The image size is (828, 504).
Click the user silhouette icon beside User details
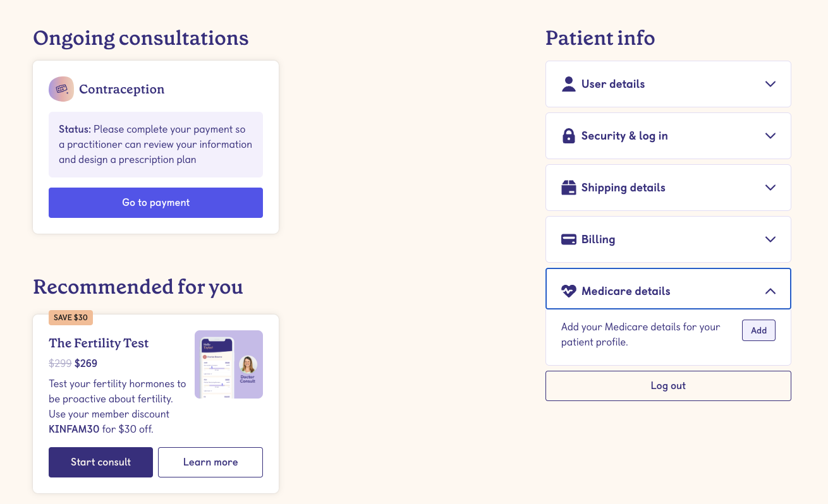click(x=568, y=83)
